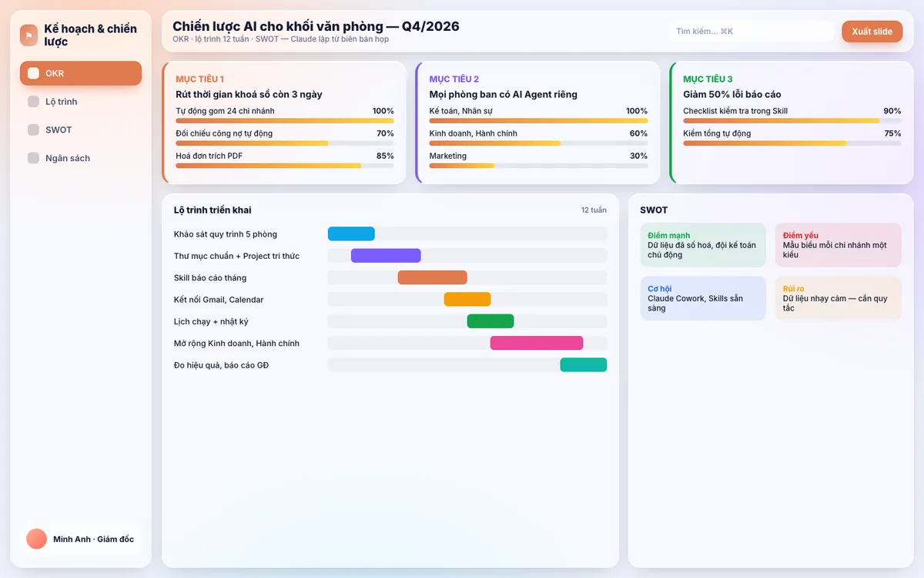Click the Checklist kiểm tra trong Skill progress bar
Image resolution: width=924 pixels, height=578 pixels.
click(792, 120)
